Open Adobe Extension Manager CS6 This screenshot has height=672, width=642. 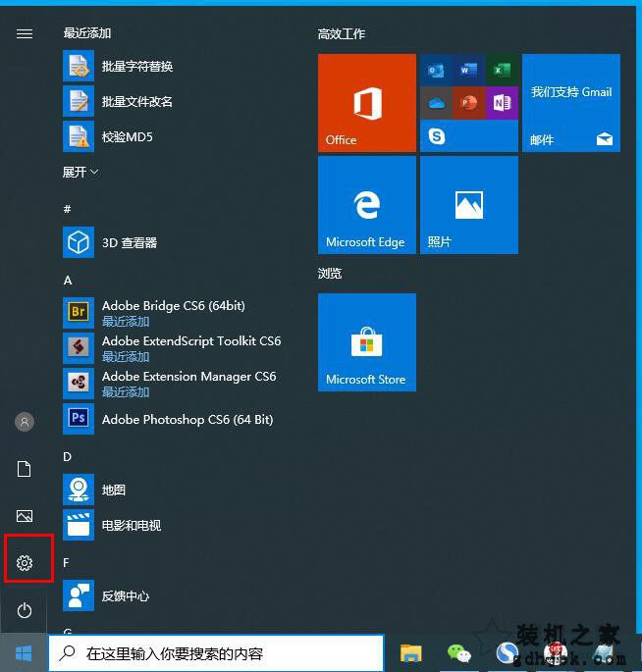coord(170,384)
